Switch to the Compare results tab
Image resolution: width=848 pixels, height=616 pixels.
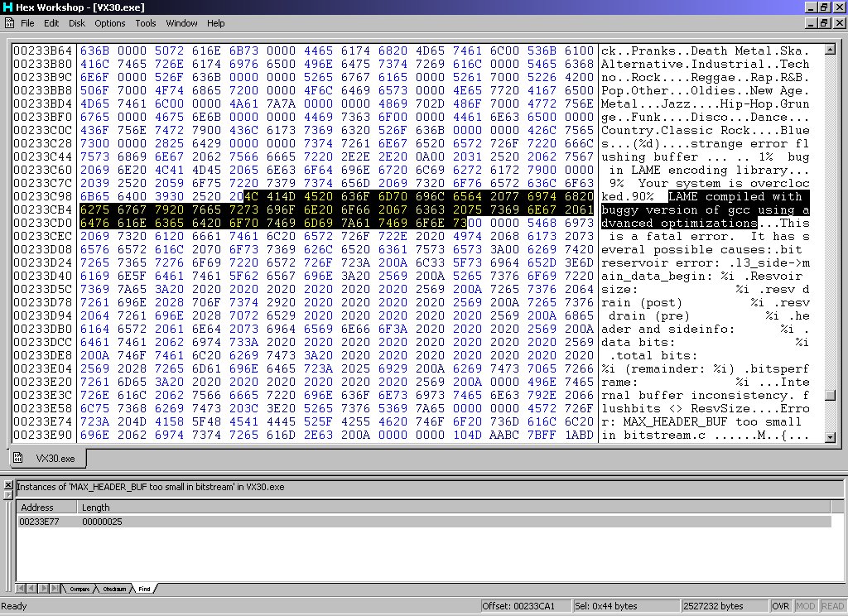(79, 589)
